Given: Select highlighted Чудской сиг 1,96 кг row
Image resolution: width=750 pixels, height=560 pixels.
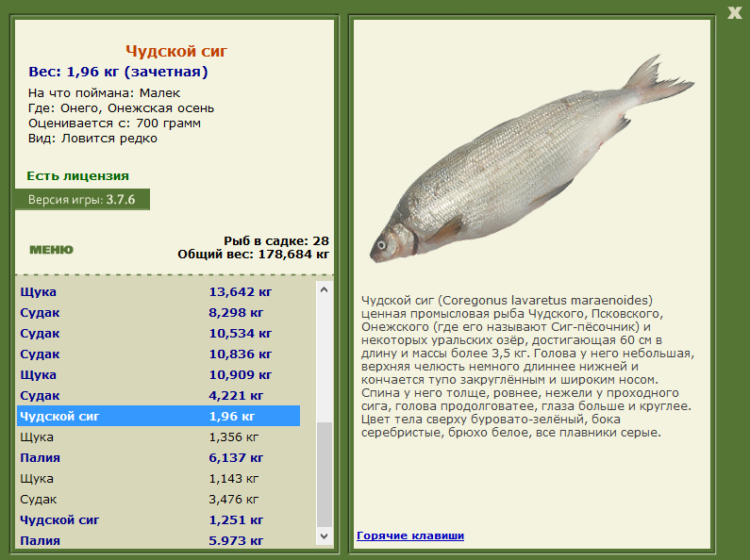Looking at the screenshot, I should click(158, 416).
